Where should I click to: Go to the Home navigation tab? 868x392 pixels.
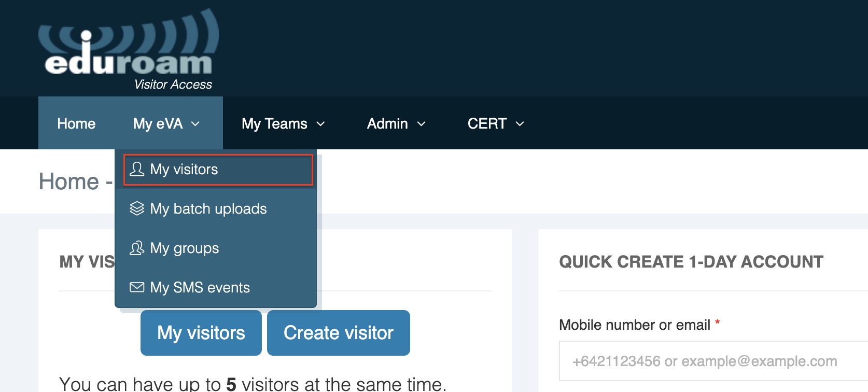[x=76, y=123]
